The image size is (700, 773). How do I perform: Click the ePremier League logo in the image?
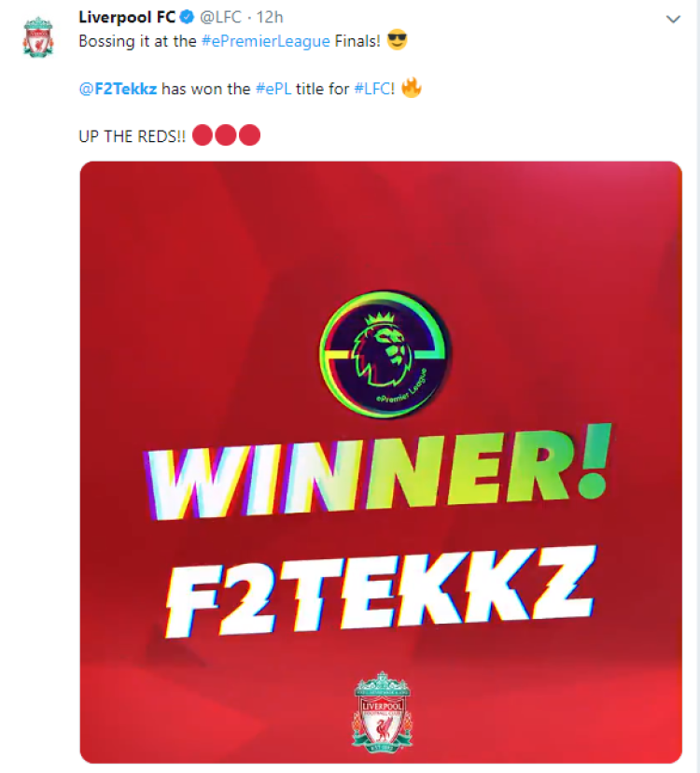click(383, 354)
